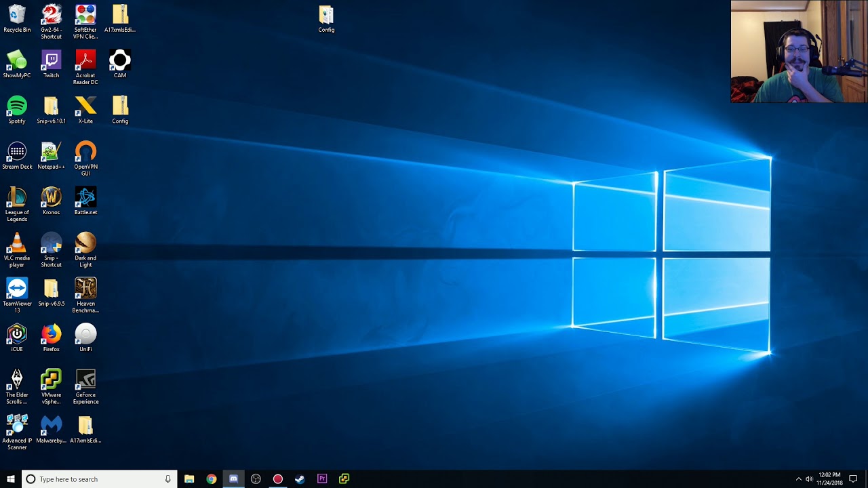Click the Show desktop strip

pyautogui.click(x=866, y=479)
